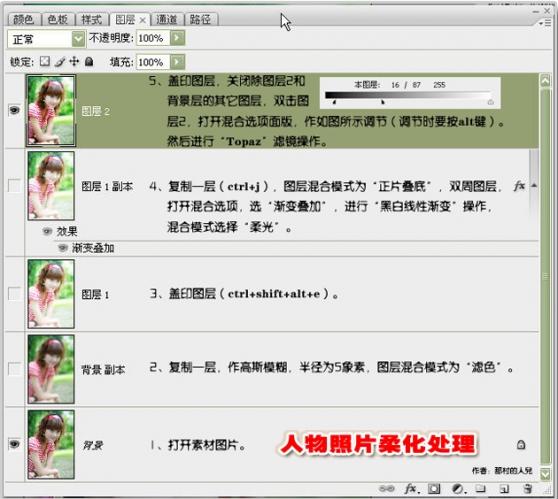The height and width of the screenshot is (499, 558).
Task: Select 图层 1 thumbnail
Action: click(x=51, y=294)
